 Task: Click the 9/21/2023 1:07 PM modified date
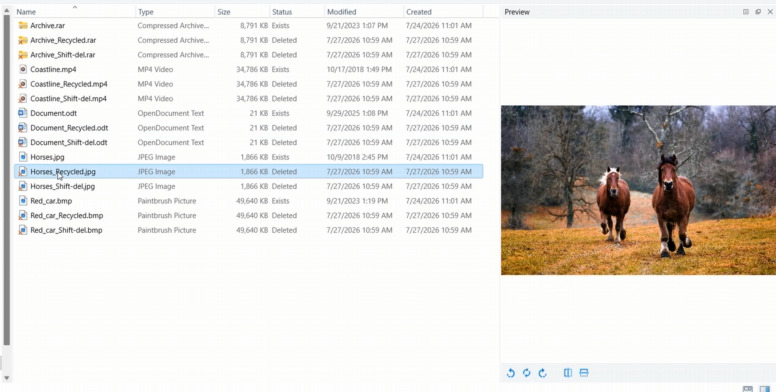(x=357, y=25)
